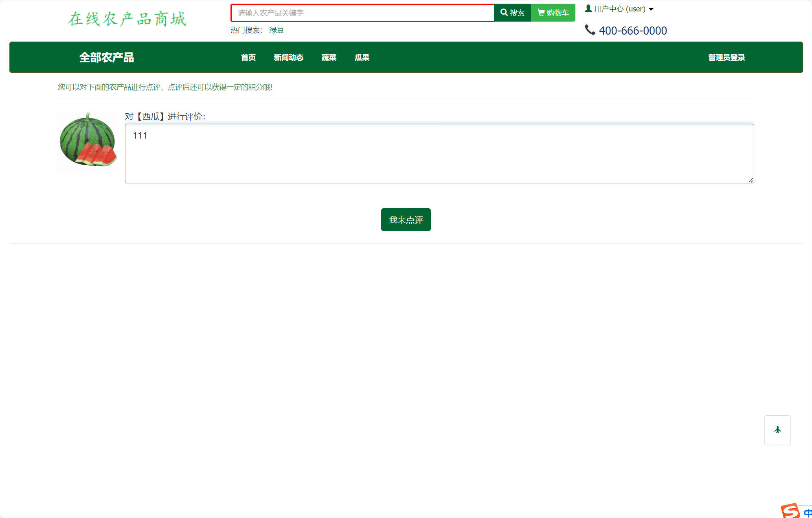Screen dimensions: 812x518
Task: Click the search magnifier icon
Action: click(x=504, y=13)
